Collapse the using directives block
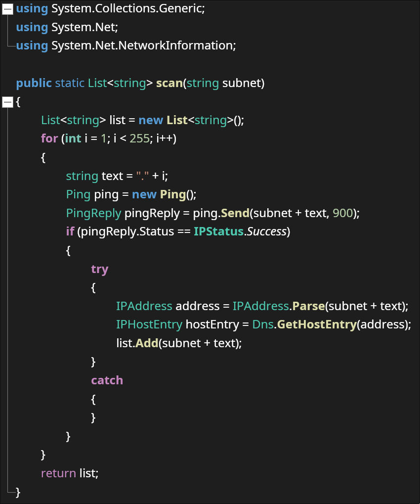 coord(7,9)
